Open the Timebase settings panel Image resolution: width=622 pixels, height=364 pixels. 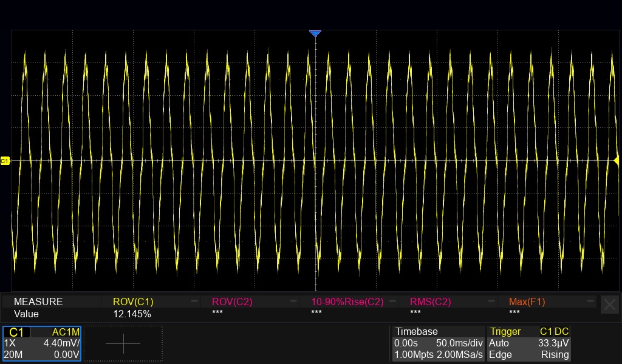(x=439, y=343)
